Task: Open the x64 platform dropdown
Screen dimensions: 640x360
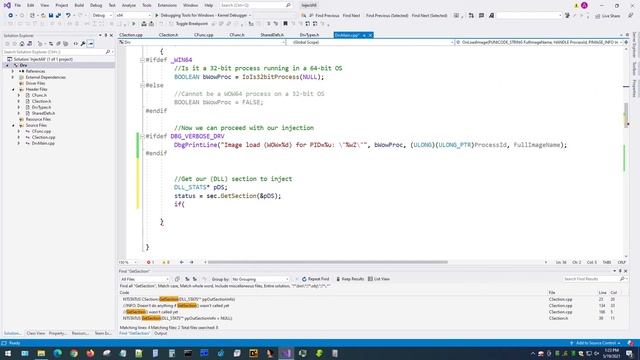Action: (x=133, y=15)
